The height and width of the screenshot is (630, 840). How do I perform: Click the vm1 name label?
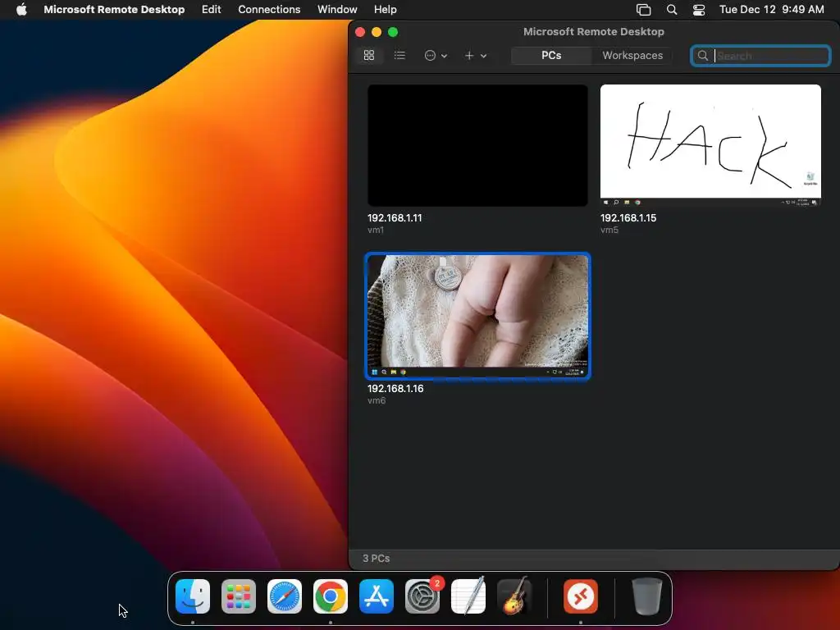tap(376, 230)
